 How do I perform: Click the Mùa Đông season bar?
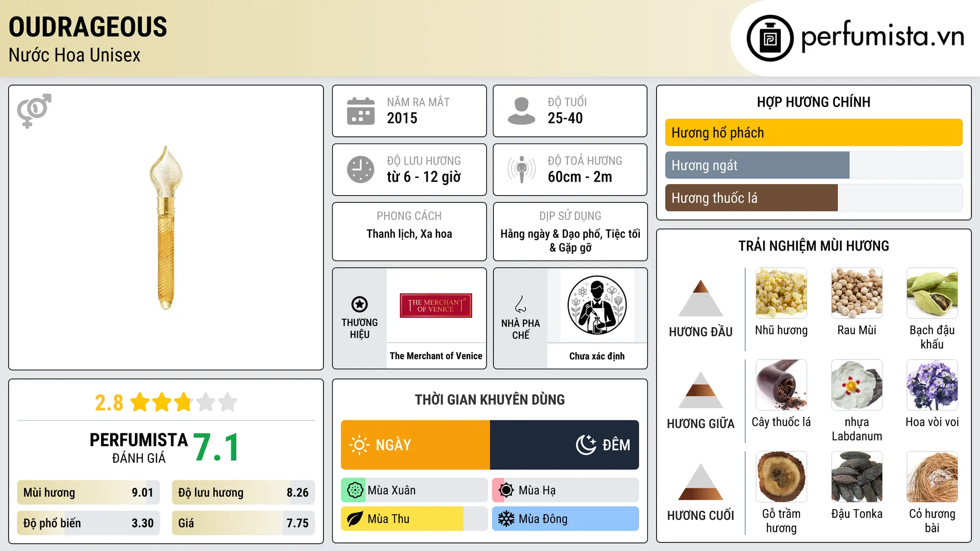click(x=566, y=519)
